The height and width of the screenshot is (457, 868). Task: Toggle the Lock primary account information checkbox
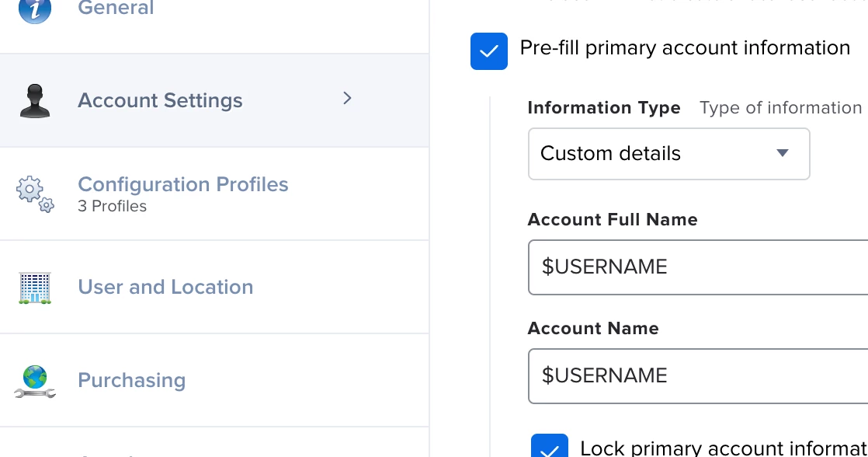click(x=550, y=447)
